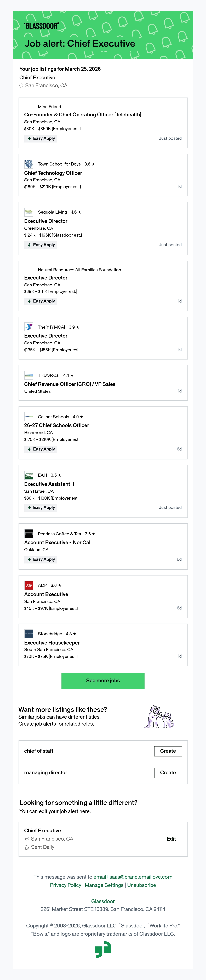Click the EAH company logo
The width and height of the screenshot is (206, 980).
coord(28,475)
